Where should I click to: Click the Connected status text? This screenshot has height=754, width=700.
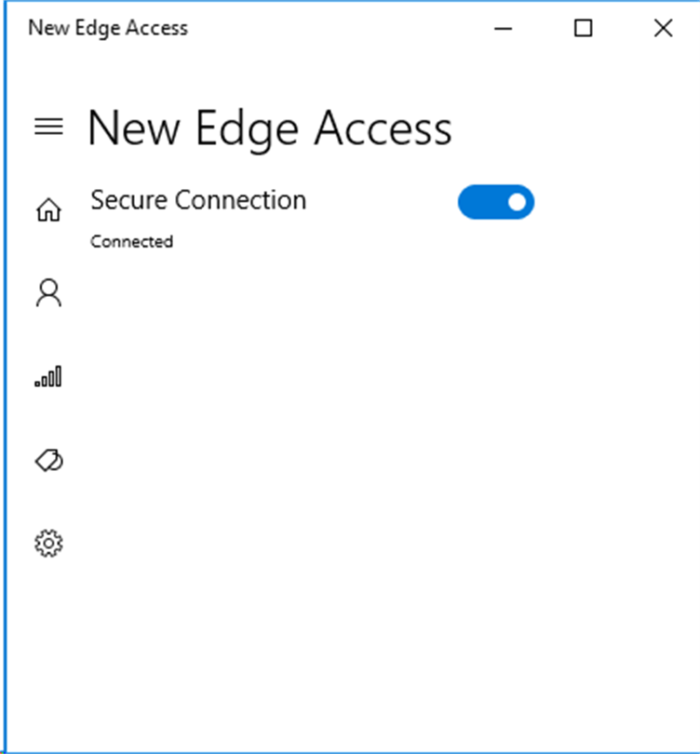131,242
